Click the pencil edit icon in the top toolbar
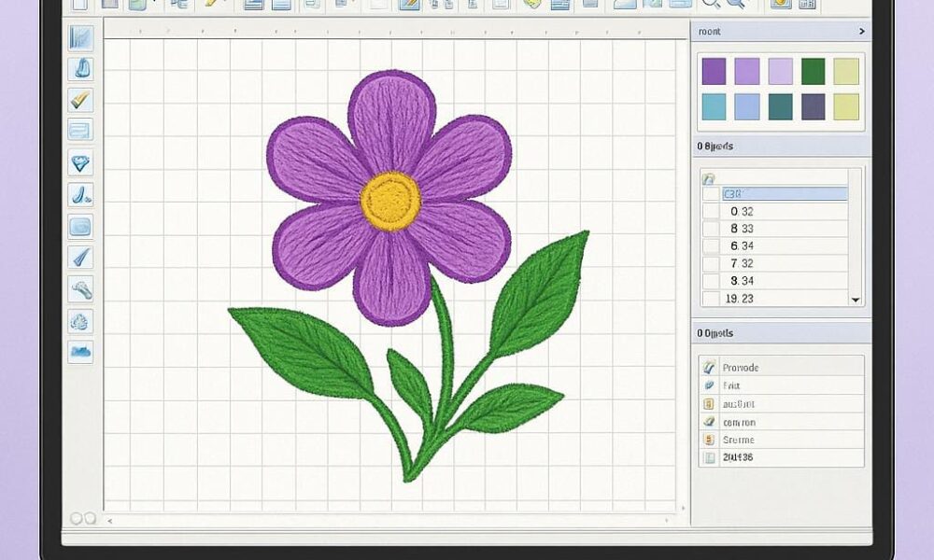This screenshot has height=560, width=934. (x=408, y=4)
